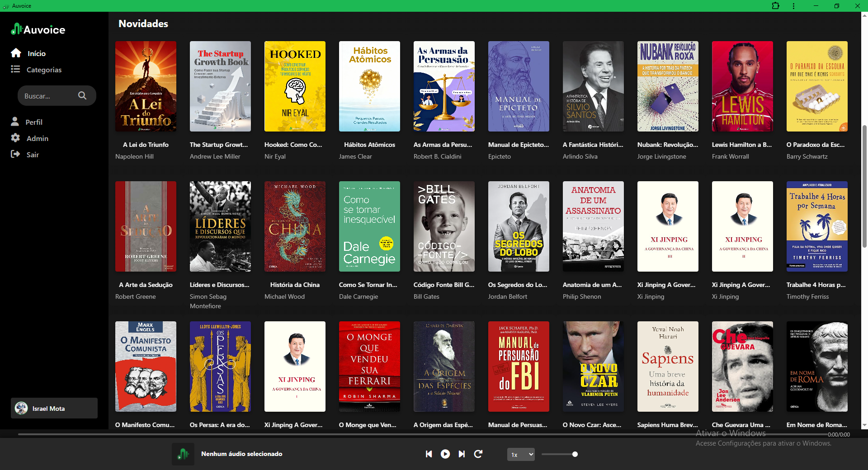
Task: Open the extensions puzzle icon in title bar
Action: (x=775, y=6)
